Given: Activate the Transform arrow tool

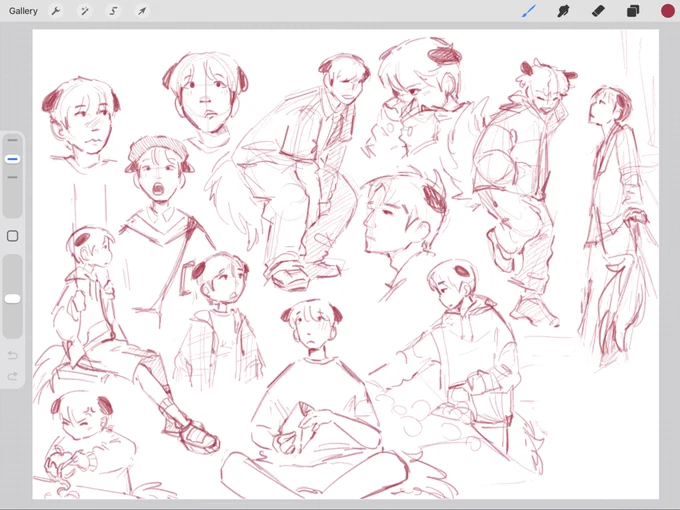Looking at the screenshot, I should click(x=142, y=11).
